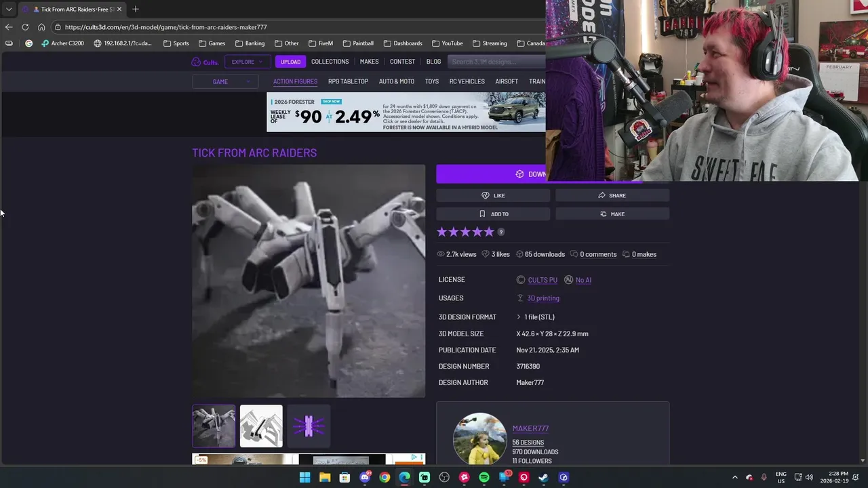Select the TOYS category tab

(x=432, y=81)
